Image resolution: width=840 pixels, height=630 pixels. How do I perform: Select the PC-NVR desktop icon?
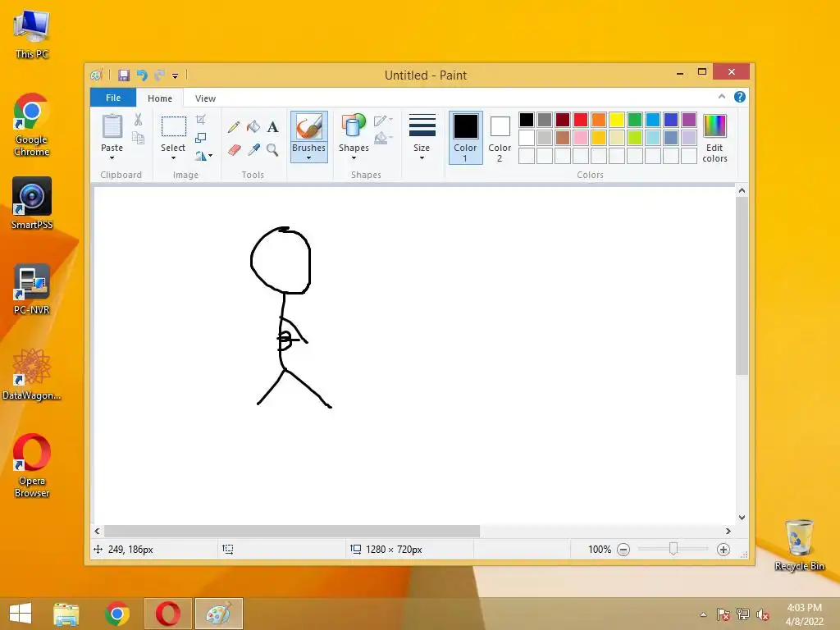click(32, 290)
